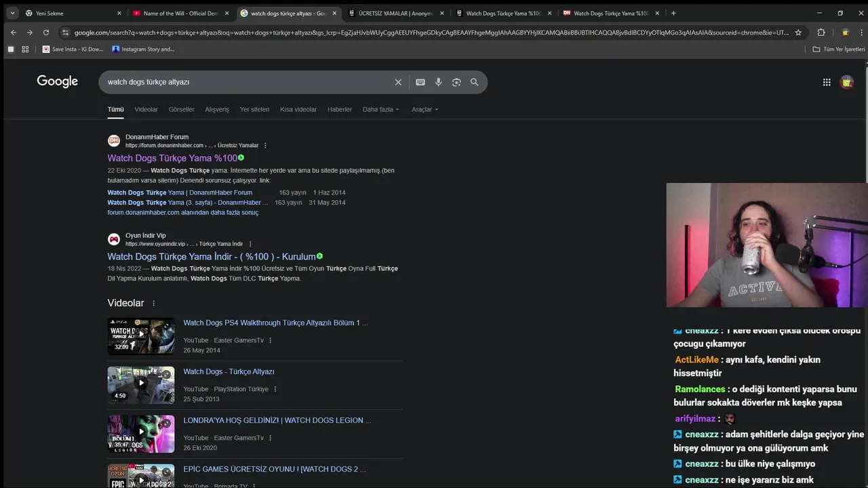This screenshot has height=488, width=868.
Task: Switch to the Görseller search tab
Action: (x=181, y=109)
